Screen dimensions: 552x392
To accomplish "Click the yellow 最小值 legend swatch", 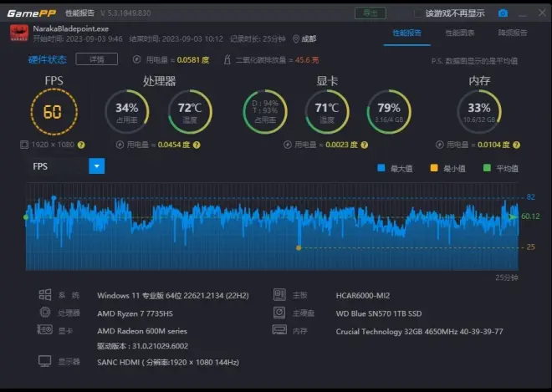I will tap(434, 168).
